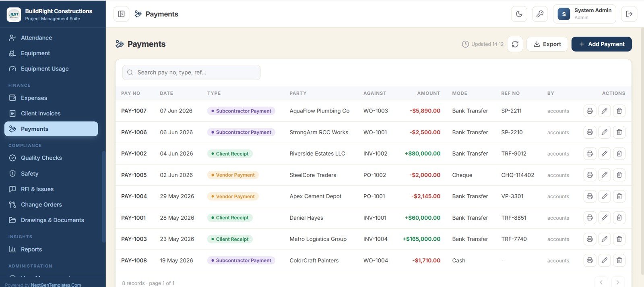The image size is (644, 287).
Task: Open the System Admin profile card
Action: (584, 14)
